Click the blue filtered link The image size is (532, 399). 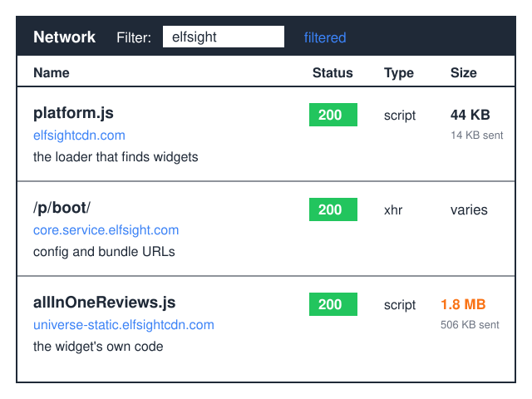coord(325,37)
